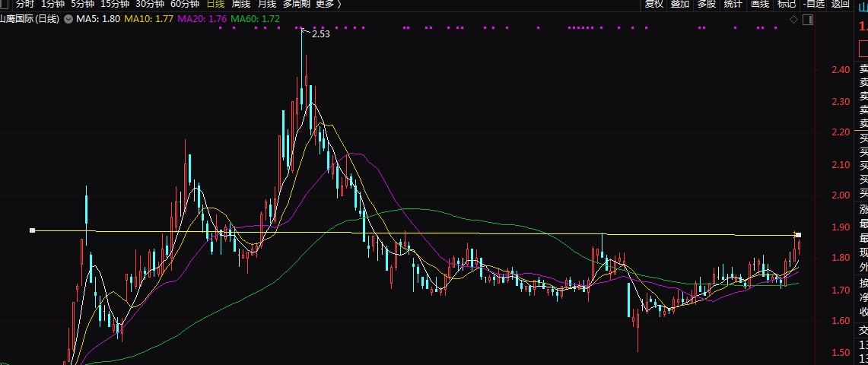Image resolution: width=868 pixels, height=365 pixels.
Task: Switch to the 周线 weekly chart tab
Action: click(241, 4)
